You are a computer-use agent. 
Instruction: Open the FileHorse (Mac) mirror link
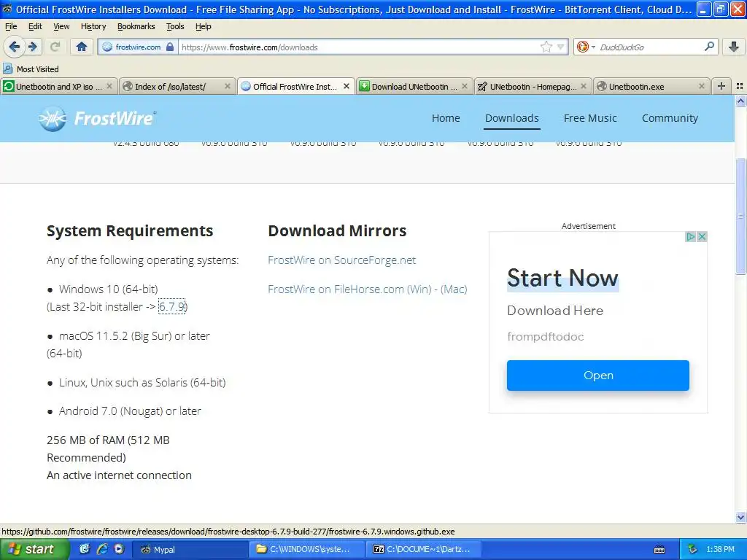coord(454,289)
